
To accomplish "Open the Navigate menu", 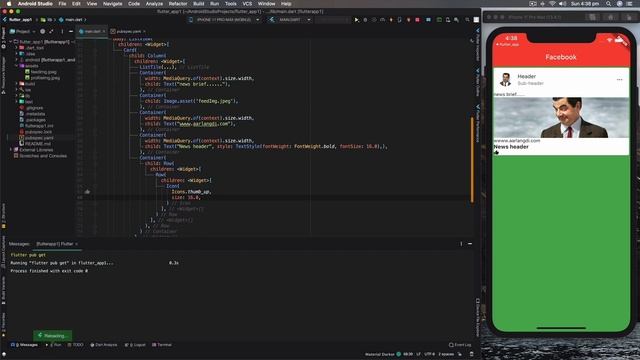I will pos(112,4).
